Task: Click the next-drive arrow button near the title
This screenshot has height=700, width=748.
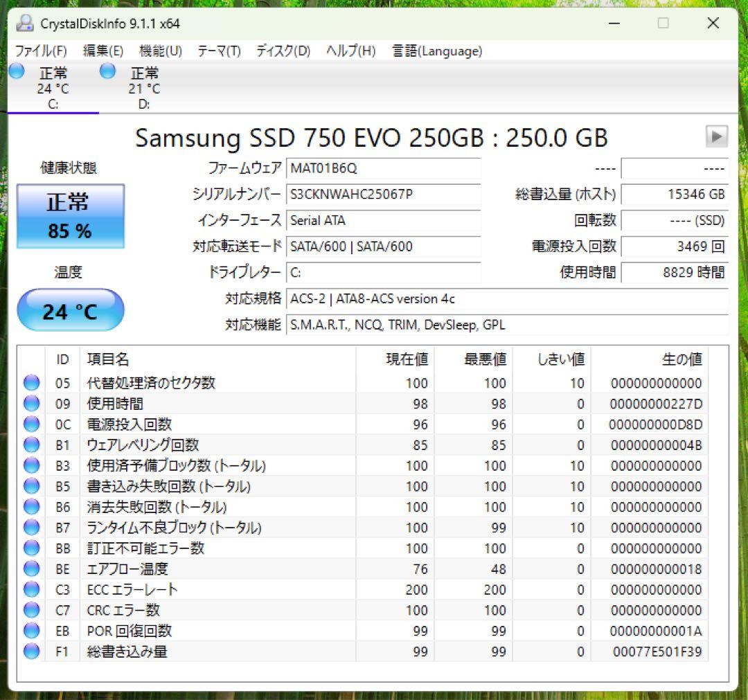Action: (718, 136)
